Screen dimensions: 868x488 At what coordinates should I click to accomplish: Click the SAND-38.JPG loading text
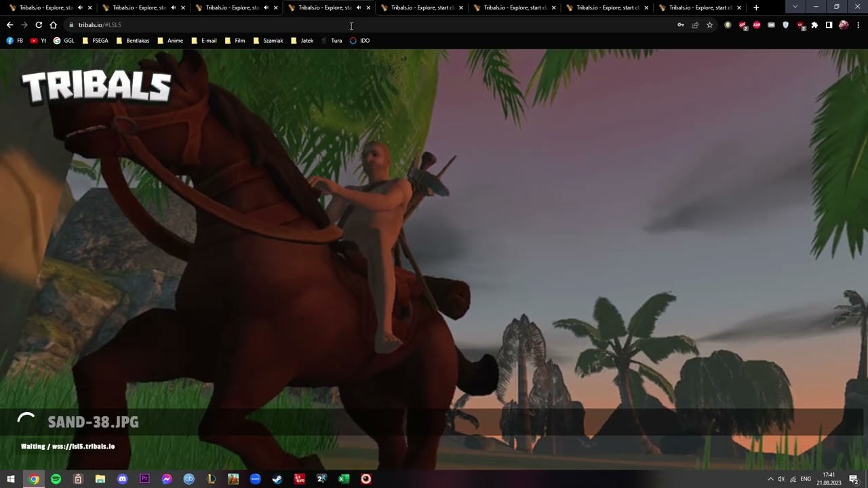point(93,422)
